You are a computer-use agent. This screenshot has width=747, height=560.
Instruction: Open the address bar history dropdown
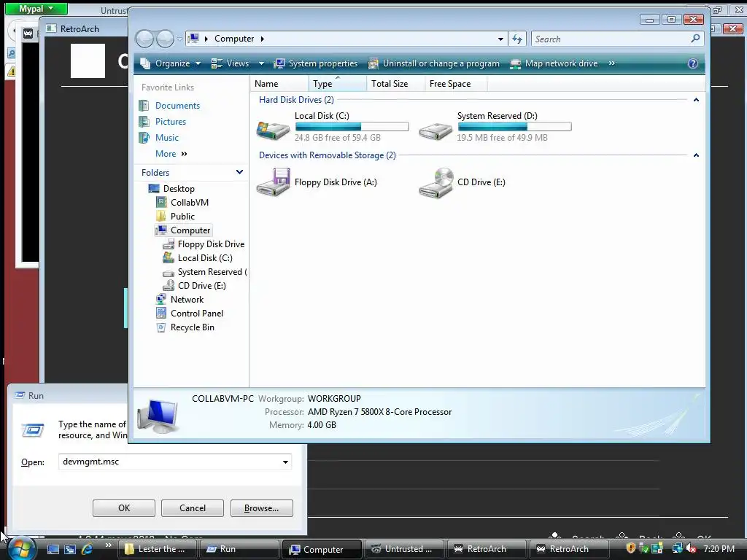click(500, 39)
